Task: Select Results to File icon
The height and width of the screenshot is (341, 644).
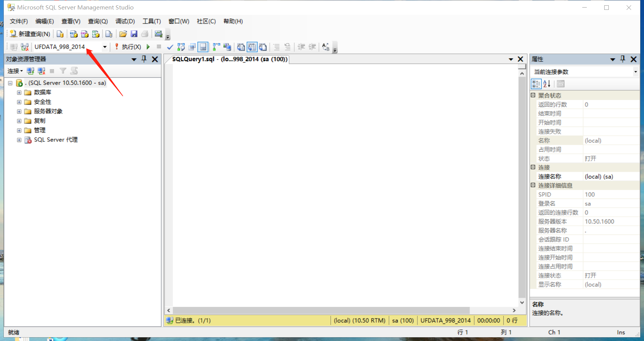Action: 263,47
